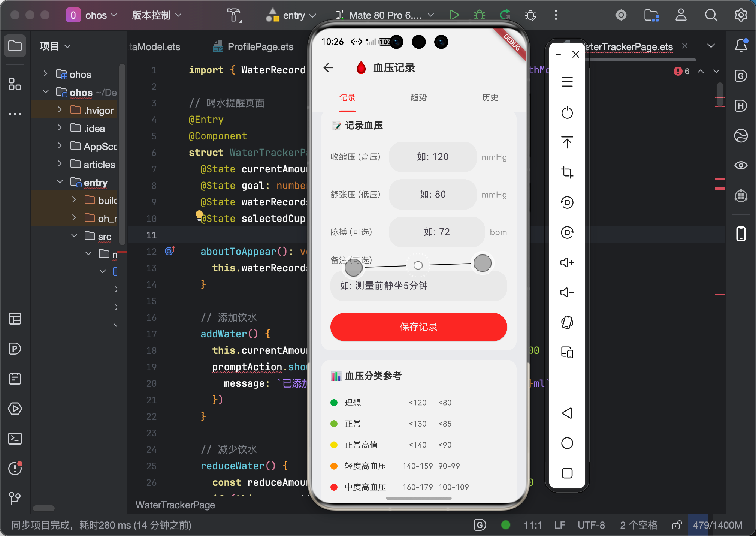
Task: Open IDE settings gear
Action: coord(741,15)
